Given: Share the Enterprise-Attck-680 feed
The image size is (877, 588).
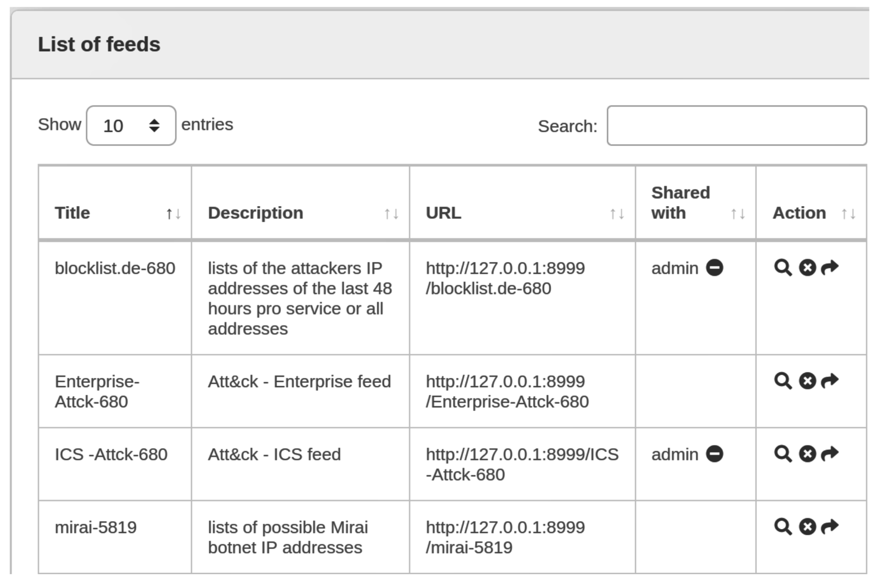Looking at the screenshot, I should [x=829, y=381].
